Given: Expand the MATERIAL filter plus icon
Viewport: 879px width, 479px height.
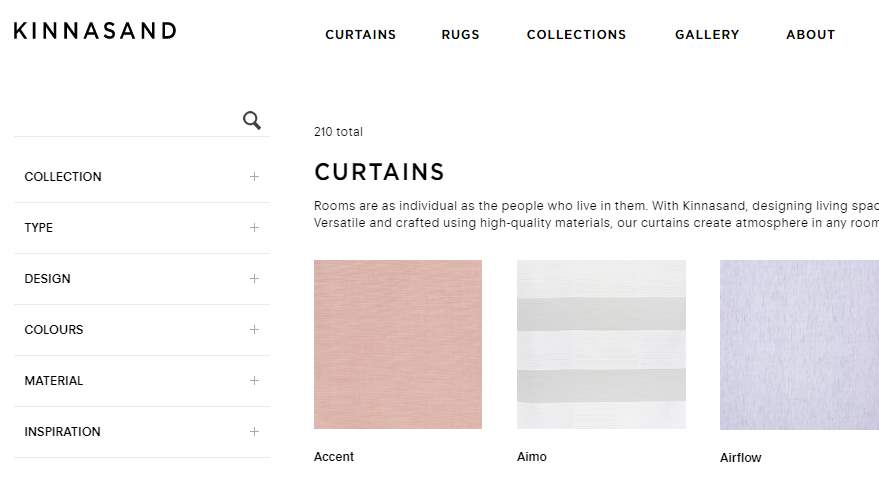Looking at the screenshot, I should click(x=254, y=380).
